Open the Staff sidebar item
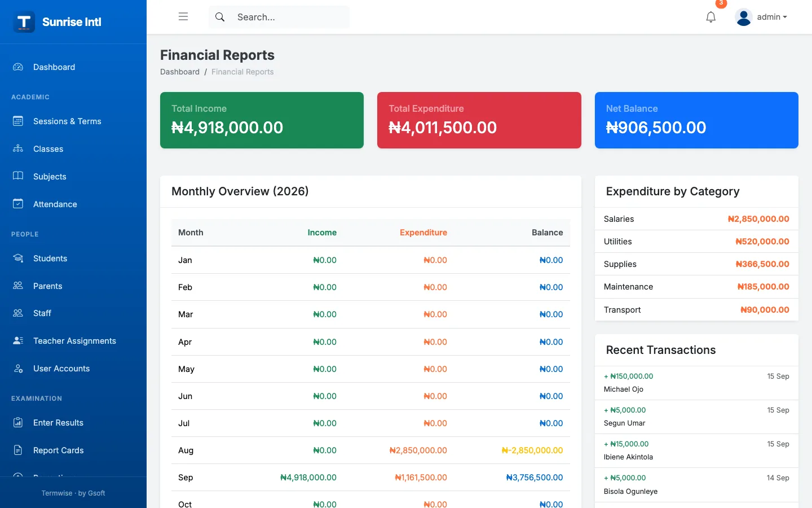The width and height of the screenshot is (812, 508). (73, 313)
